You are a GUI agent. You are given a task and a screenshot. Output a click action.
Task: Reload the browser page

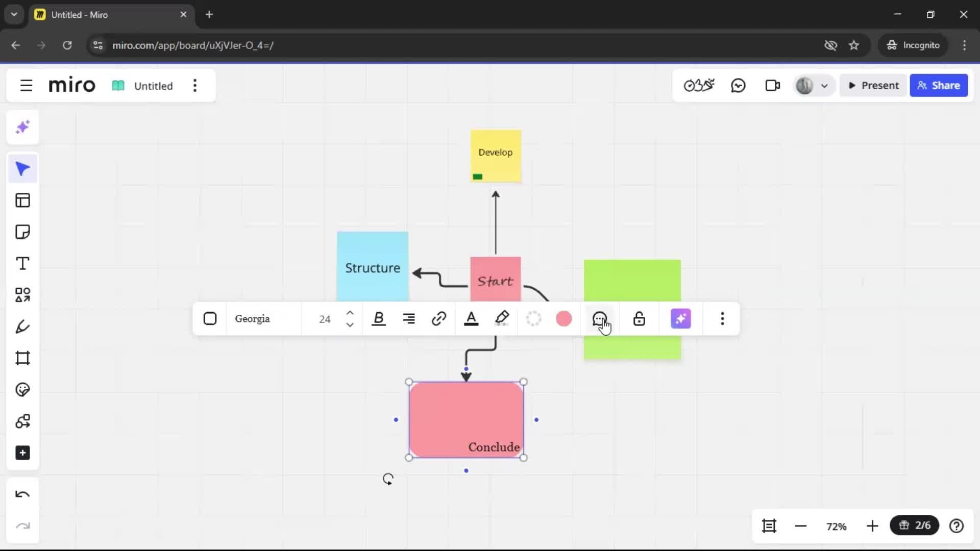(x=67, y=45)
